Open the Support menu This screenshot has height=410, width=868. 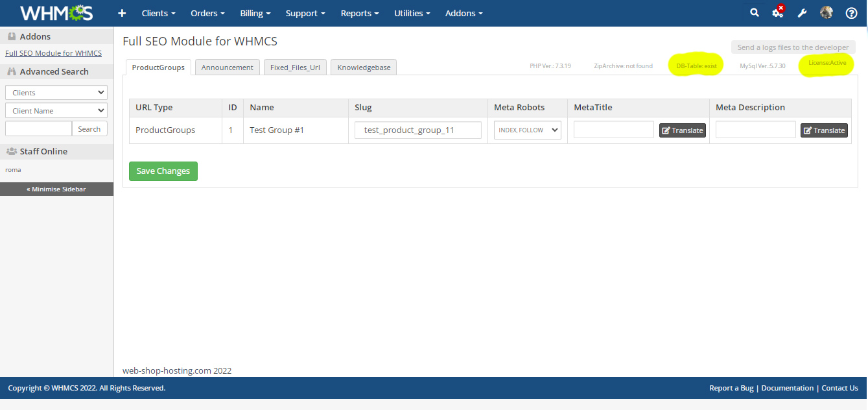pyautogui.click(x=305, y=13)
